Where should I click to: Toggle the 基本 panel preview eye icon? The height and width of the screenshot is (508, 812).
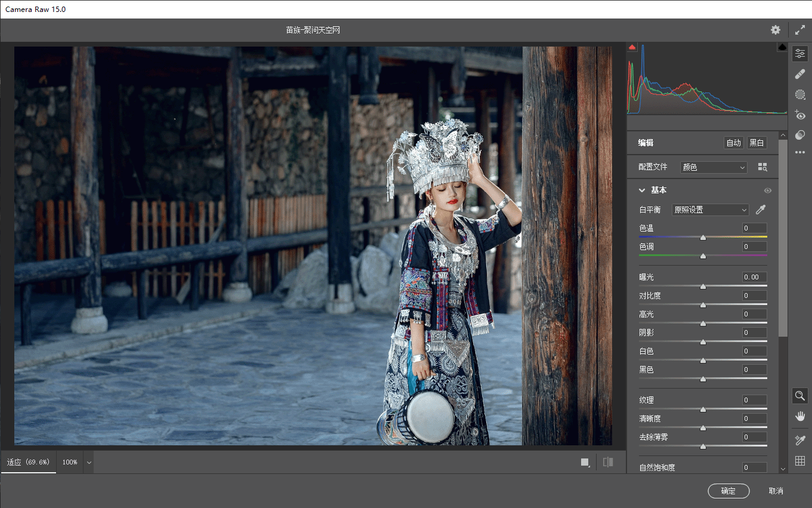click(768, 190)
